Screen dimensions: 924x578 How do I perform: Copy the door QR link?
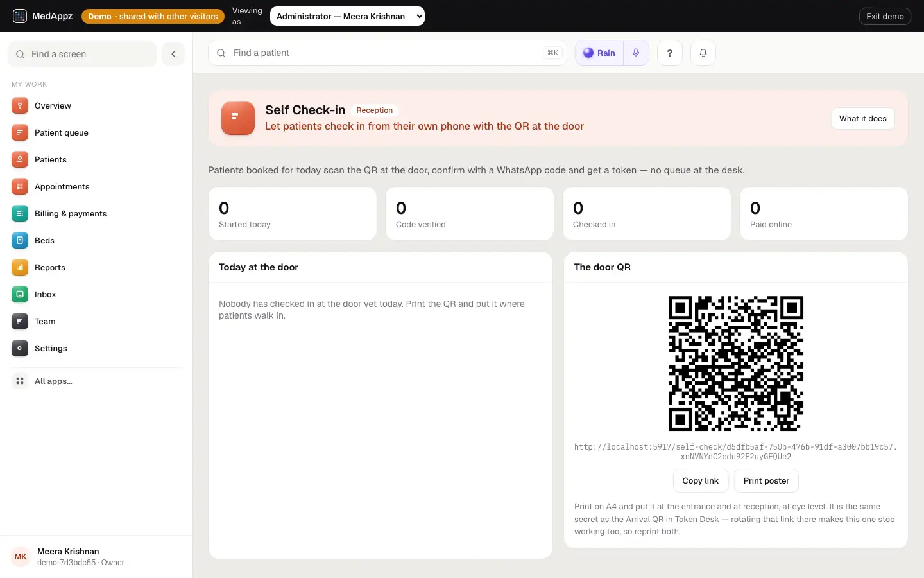point(701,480)
